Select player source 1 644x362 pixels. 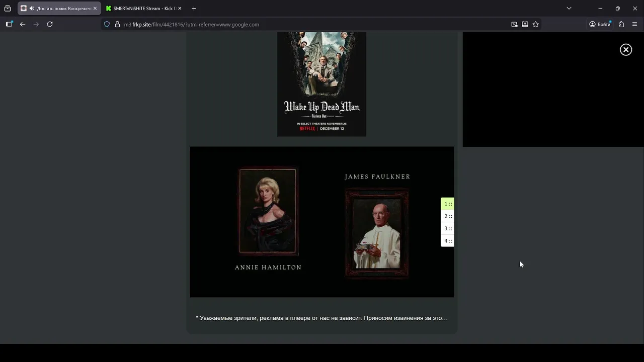click(x=447, y=204)
